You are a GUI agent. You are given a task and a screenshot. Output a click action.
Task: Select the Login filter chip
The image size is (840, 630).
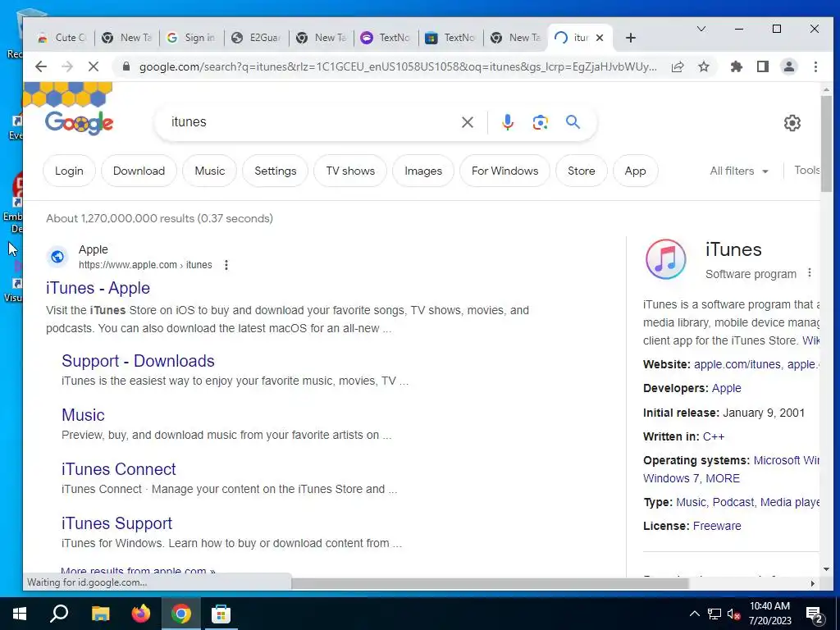[x=69, y=171]
